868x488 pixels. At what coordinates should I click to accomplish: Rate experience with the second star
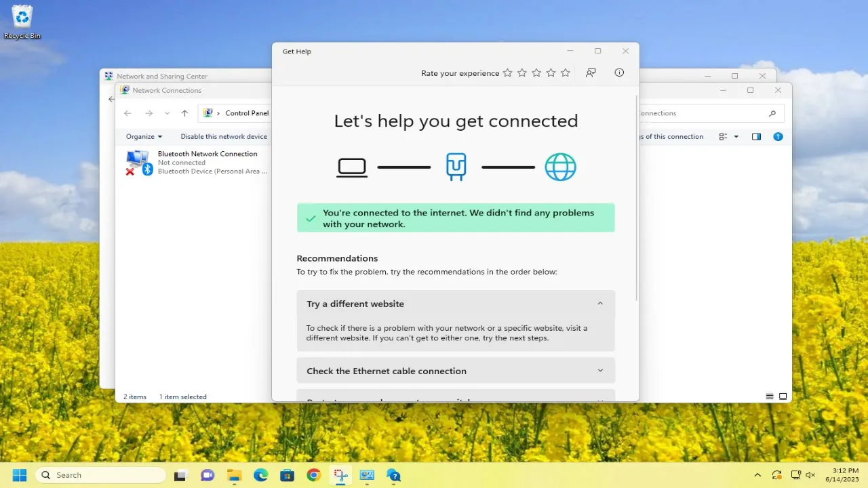click(x=522, y=73)
